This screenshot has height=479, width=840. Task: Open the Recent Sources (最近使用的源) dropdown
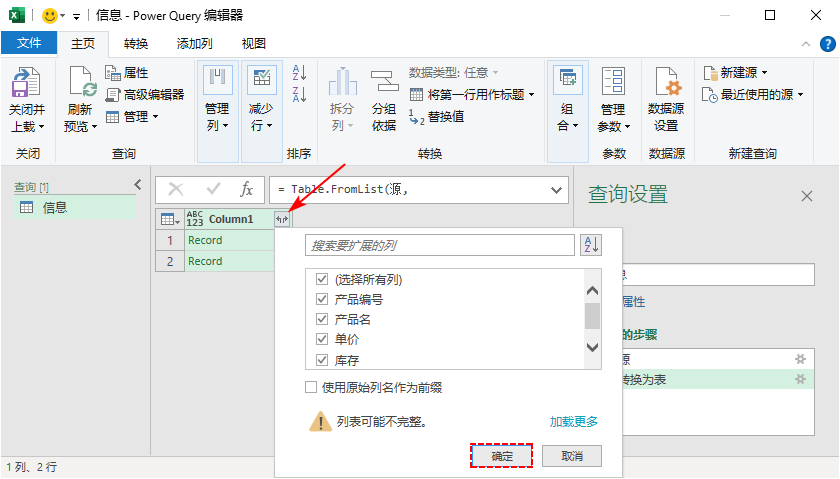[753, 95]
